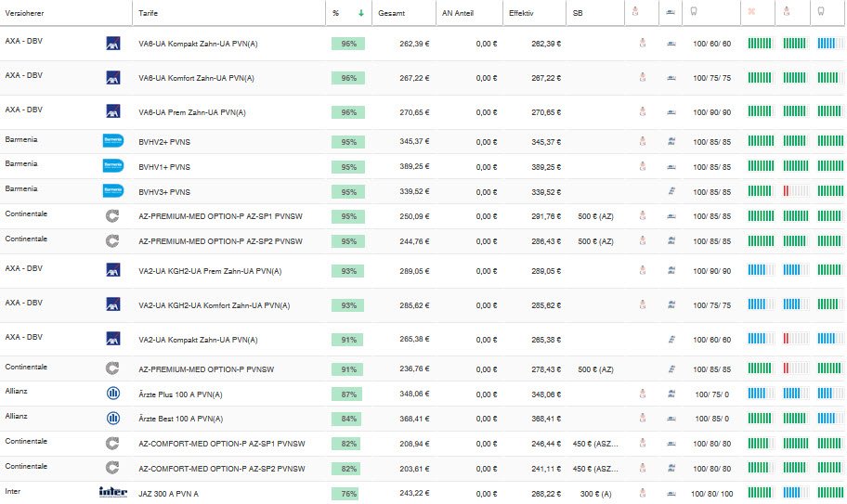The height and width of the screenshot is (504, 847).
Task: Click the rightmost tooth icon column header
Action: [819, 13]
